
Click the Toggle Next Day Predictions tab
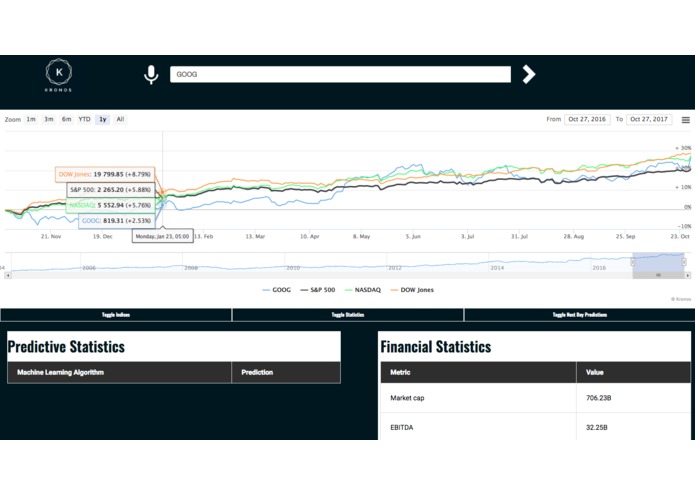[x=579, y=315]
